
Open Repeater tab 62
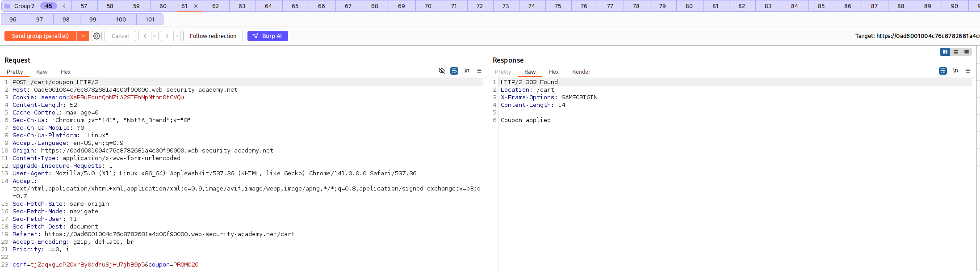point(215,6)
